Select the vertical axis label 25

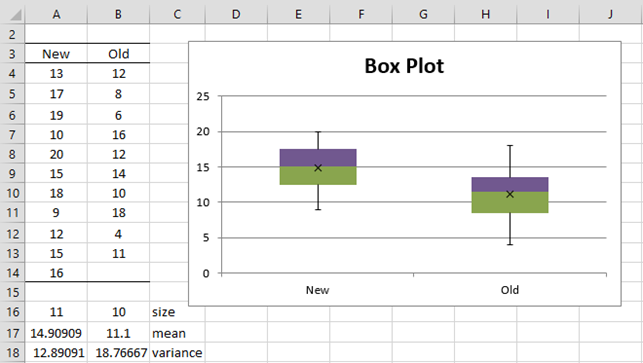tap(203, 96)
